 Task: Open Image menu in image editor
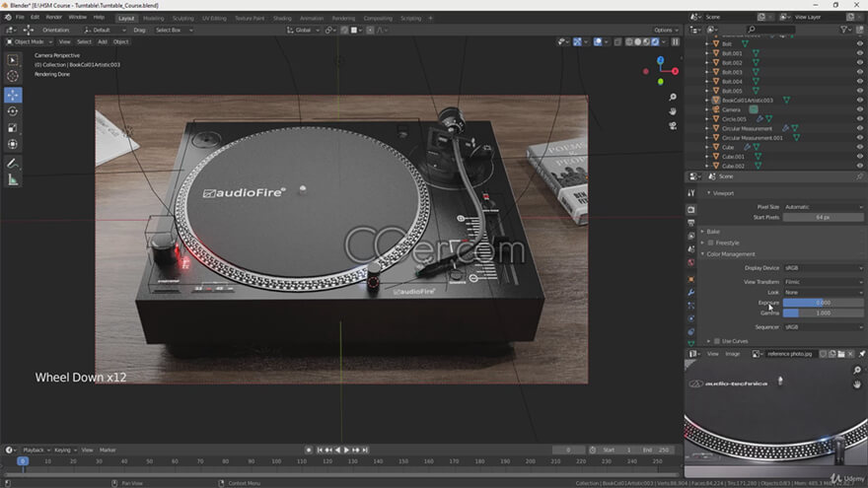point(732,354)
